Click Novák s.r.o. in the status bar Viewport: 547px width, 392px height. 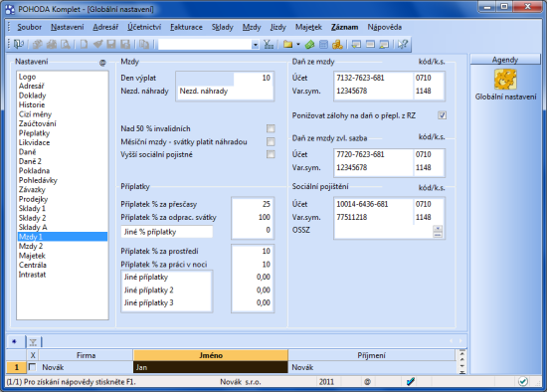tap(241, 382)
